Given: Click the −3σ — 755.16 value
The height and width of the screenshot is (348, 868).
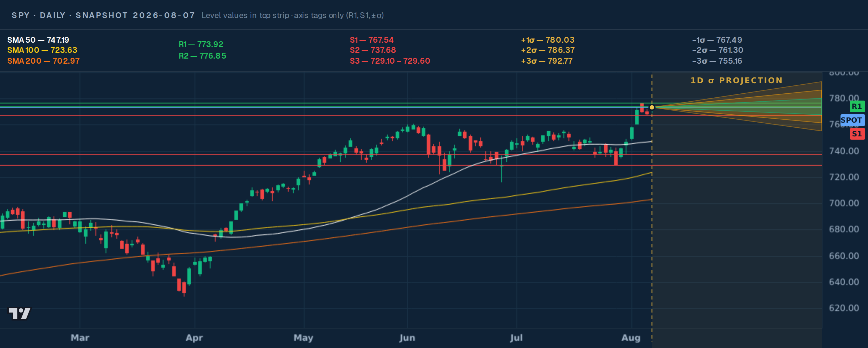Looking at the screenshot, I should 717,61.
